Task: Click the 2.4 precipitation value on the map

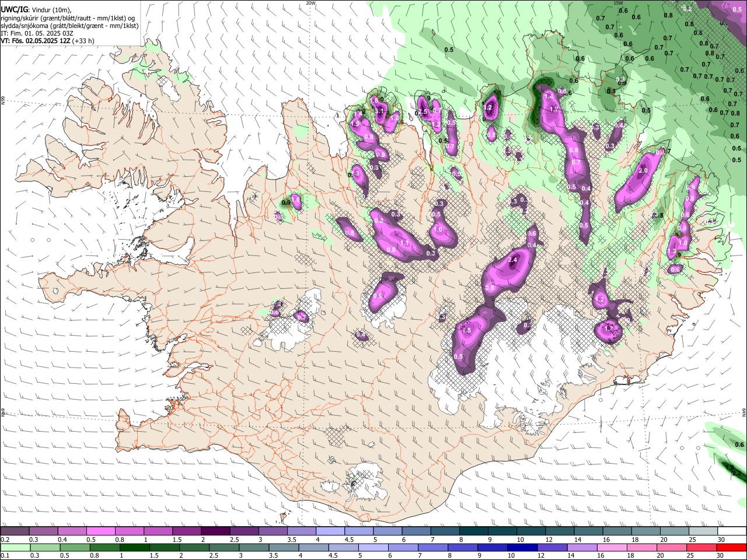Action: pos(514,260)
